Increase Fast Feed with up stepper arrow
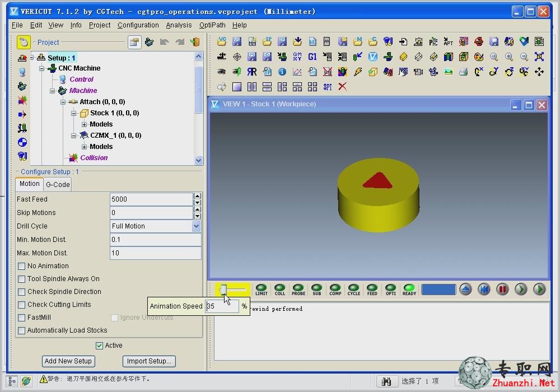 coord(197,196)
